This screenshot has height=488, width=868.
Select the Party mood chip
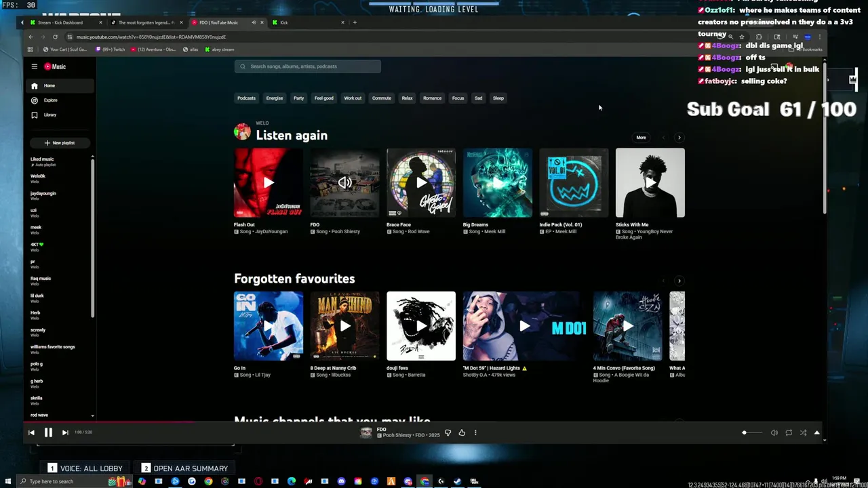click(298, 98)
